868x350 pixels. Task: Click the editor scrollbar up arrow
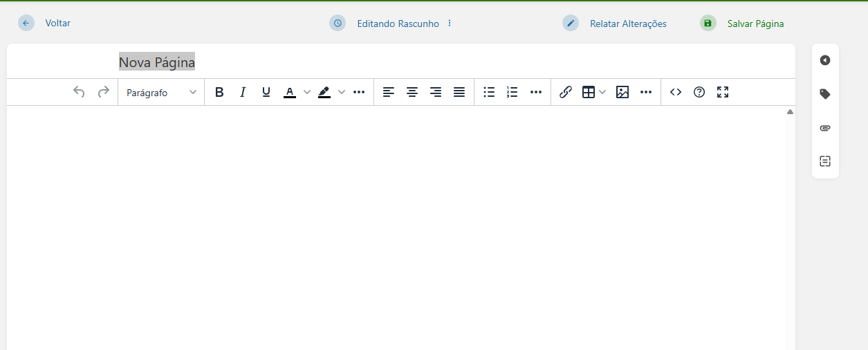(x=790, y=111)
